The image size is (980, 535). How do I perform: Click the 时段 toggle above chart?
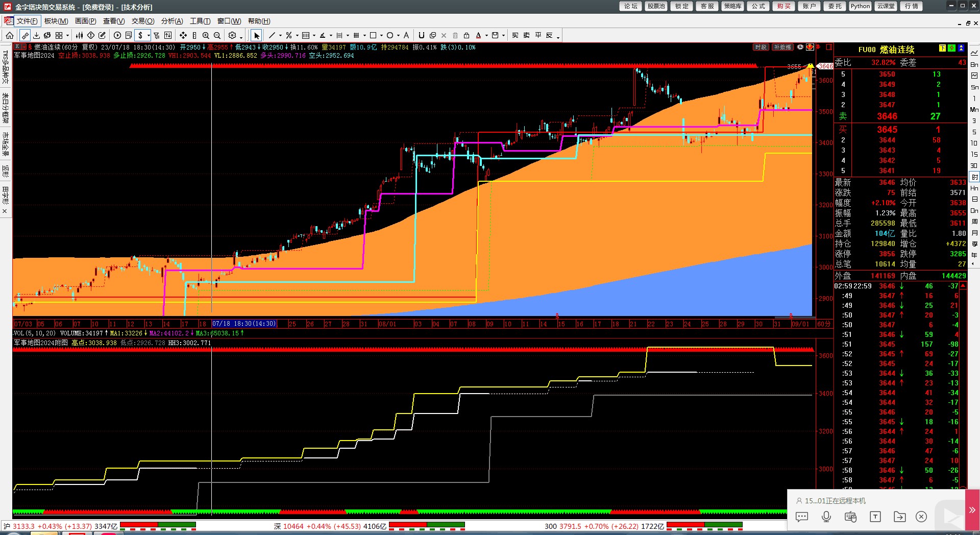pos(761,47)
